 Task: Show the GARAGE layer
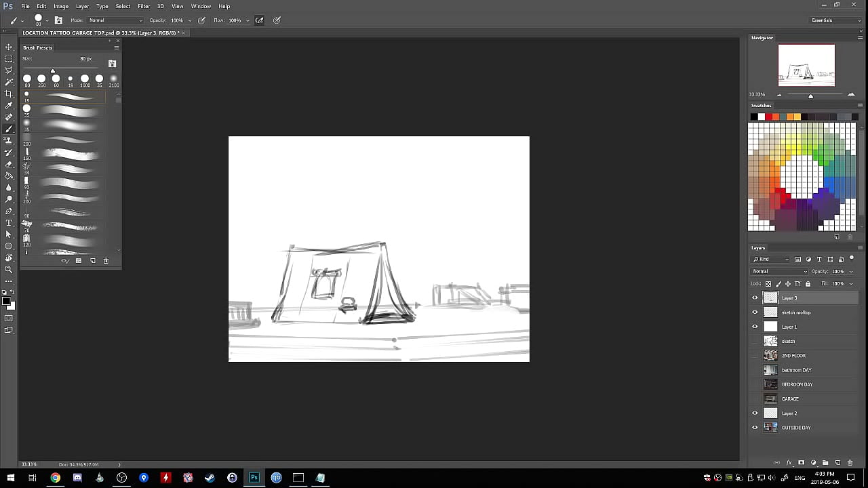(x=755, y=399)
